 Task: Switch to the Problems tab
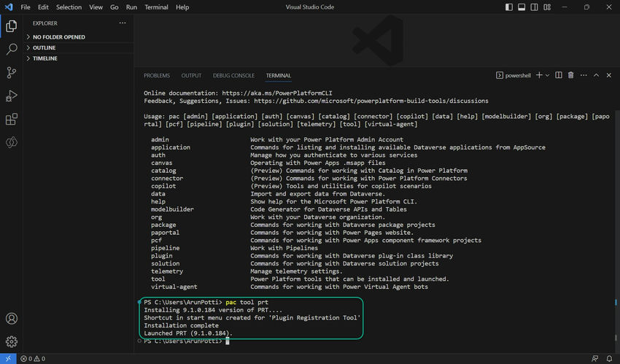click(157, 75)
